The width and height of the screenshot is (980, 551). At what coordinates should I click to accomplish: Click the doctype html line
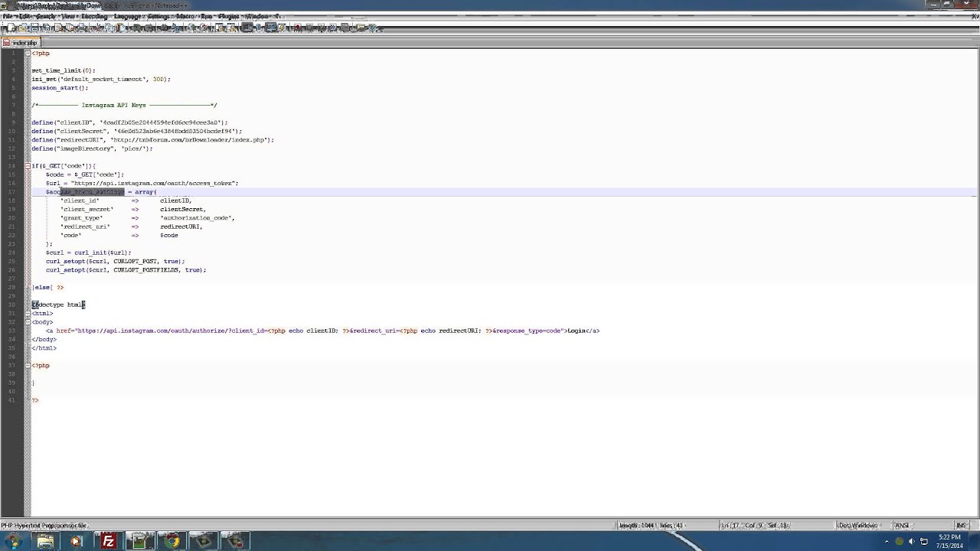tap(58, 305)
